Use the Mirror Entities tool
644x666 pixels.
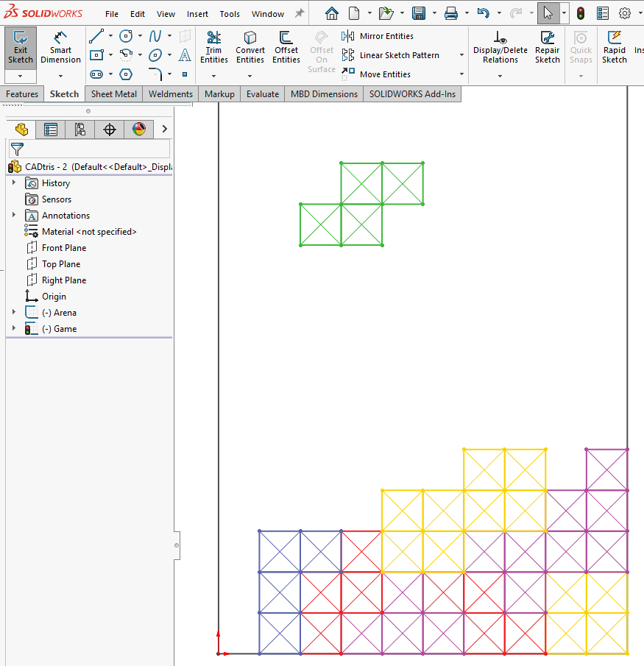pyautogui.click(x=378, y=36)
